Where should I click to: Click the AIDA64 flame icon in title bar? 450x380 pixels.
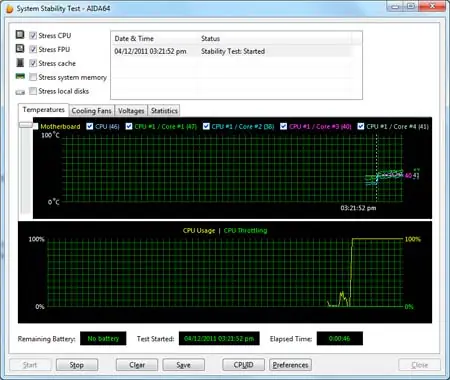(x=9, y=9)
